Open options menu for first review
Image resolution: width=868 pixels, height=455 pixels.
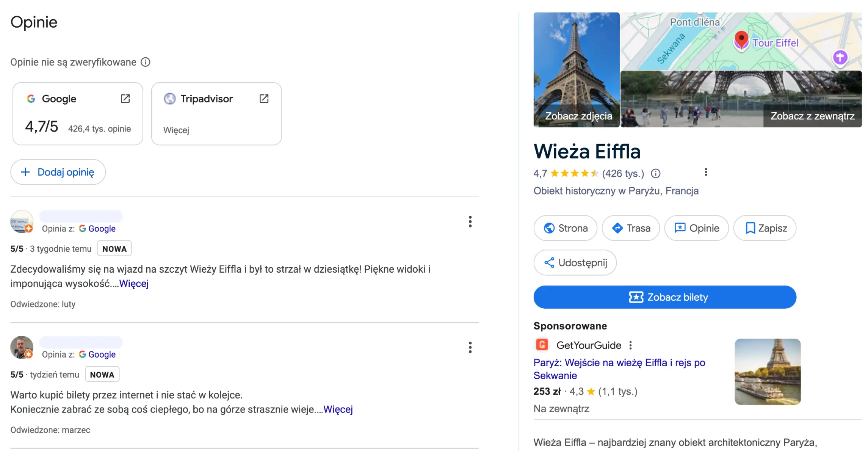point(470,222)
